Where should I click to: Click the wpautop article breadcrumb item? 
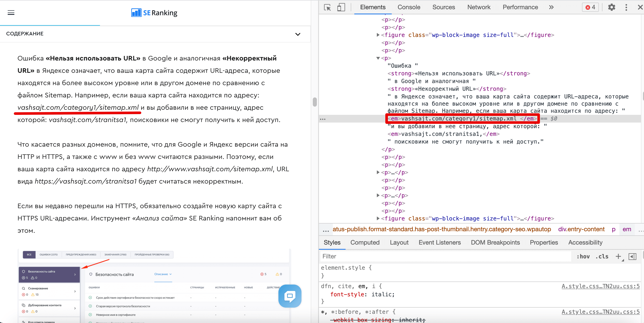[442, 229]
